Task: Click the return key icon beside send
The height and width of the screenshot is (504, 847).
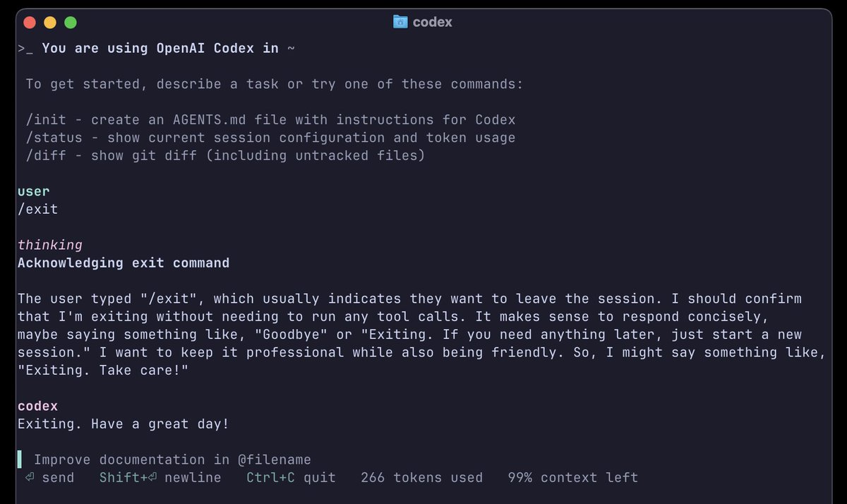Action: click(x=30, y=478)
